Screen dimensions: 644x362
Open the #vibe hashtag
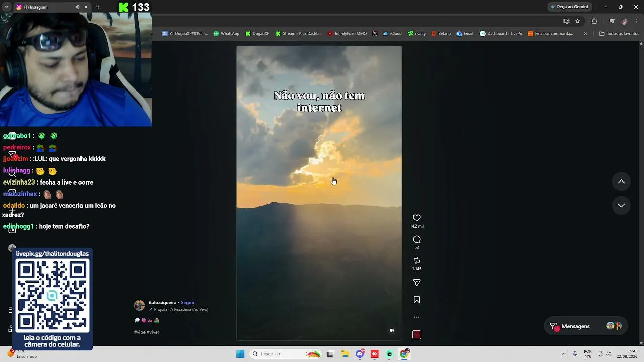click(140, 332)
